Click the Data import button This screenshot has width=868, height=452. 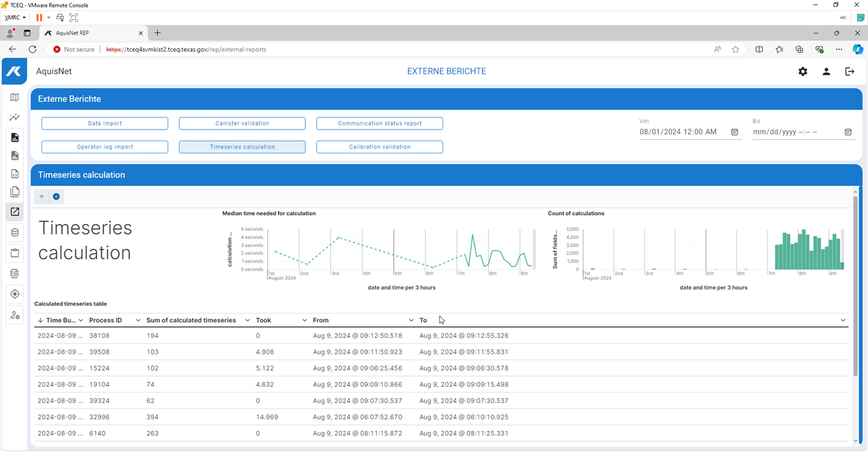[x=105, y=124]
